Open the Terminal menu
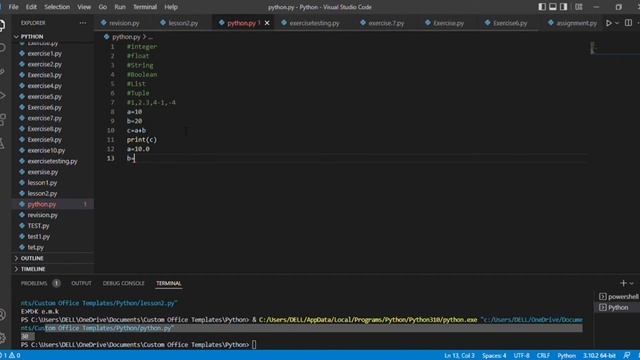Screen dimensions: 640x360 point(145,7)
